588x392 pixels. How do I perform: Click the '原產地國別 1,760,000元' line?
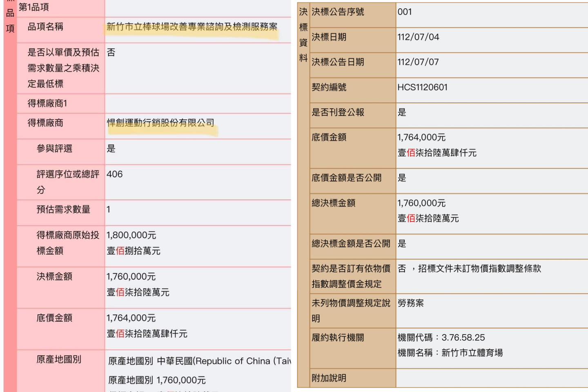point(157,380)
